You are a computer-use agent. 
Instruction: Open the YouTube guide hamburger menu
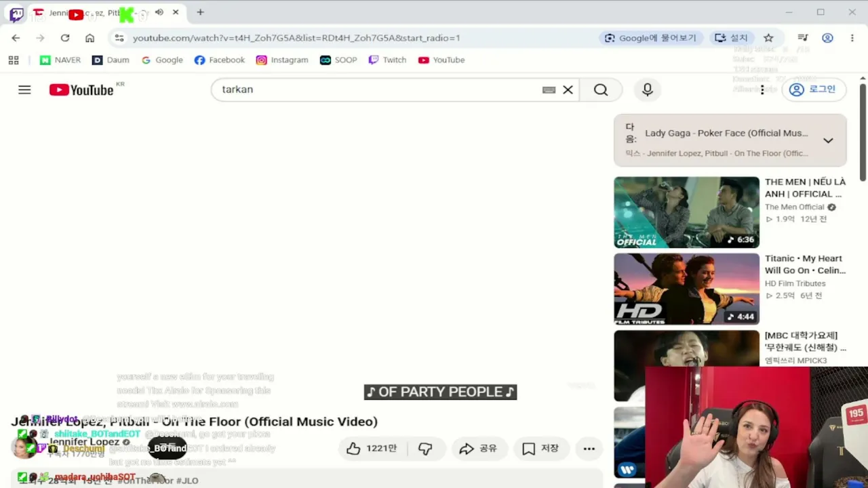(x=24, y=89)
